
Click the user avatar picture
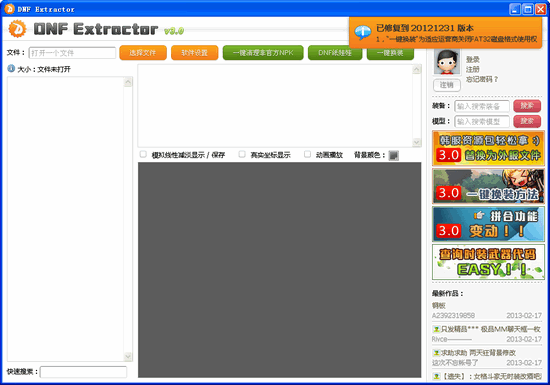coord(447,62)
